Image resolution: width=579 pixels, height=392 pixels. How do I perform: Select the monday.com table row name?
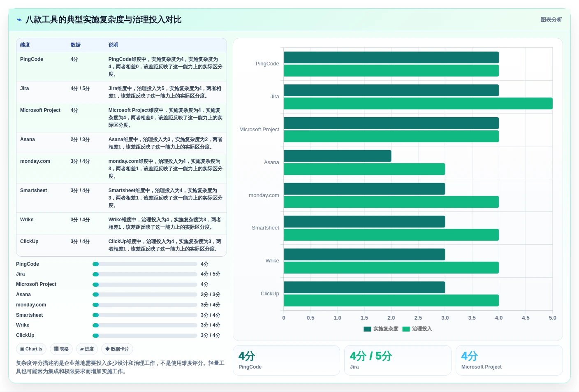(x=35, y=161)
